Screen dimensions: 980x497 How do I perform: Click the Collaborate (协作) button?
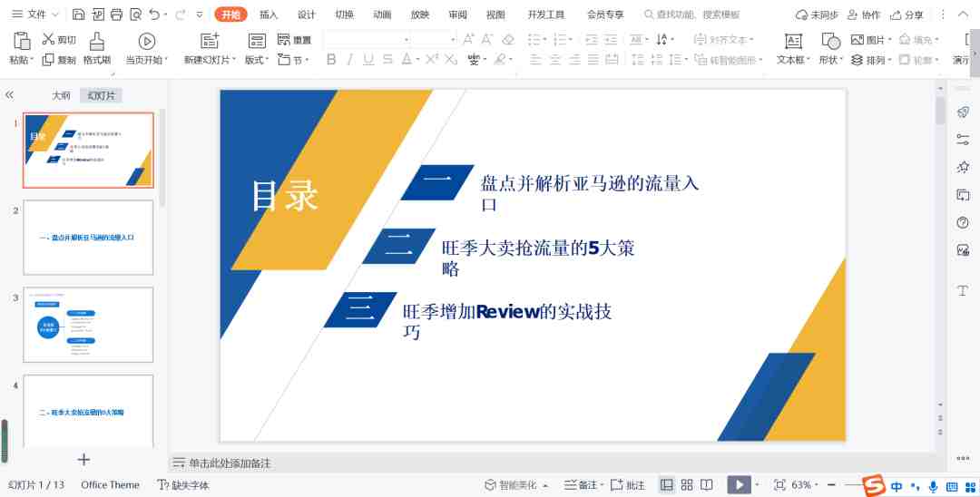point(864,15)
